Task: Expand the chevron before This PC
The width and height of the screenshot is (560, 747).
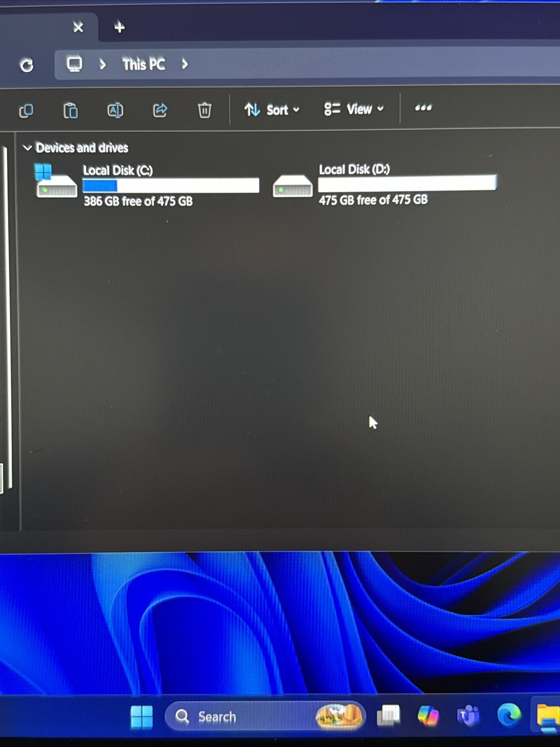Action: [103, 64]
